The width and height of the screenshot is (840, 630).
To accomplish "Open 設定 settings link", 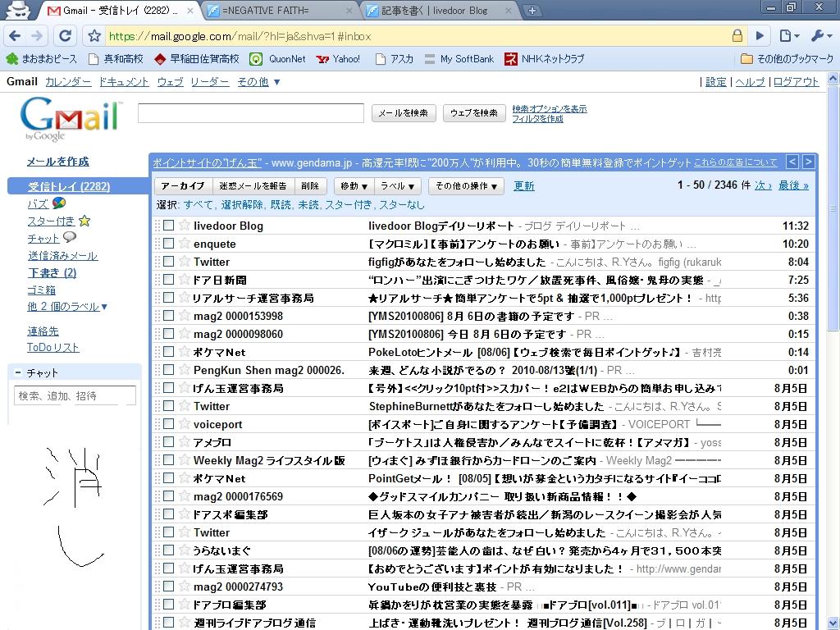I will tap(715, 82).
